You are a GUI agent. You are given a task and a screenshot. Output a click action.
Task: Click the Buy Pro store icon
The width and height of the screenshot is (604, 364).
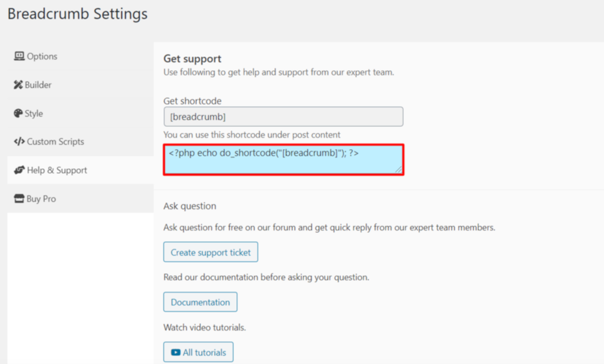(19, 199)
